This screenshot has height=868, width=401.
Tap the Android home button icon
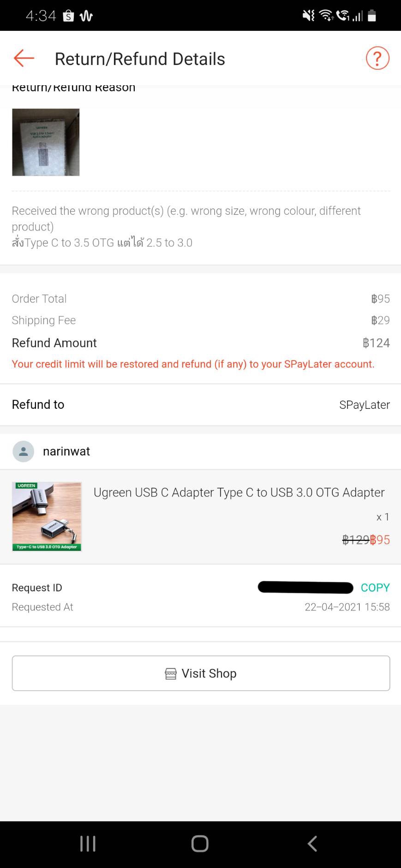coord(200,844)
